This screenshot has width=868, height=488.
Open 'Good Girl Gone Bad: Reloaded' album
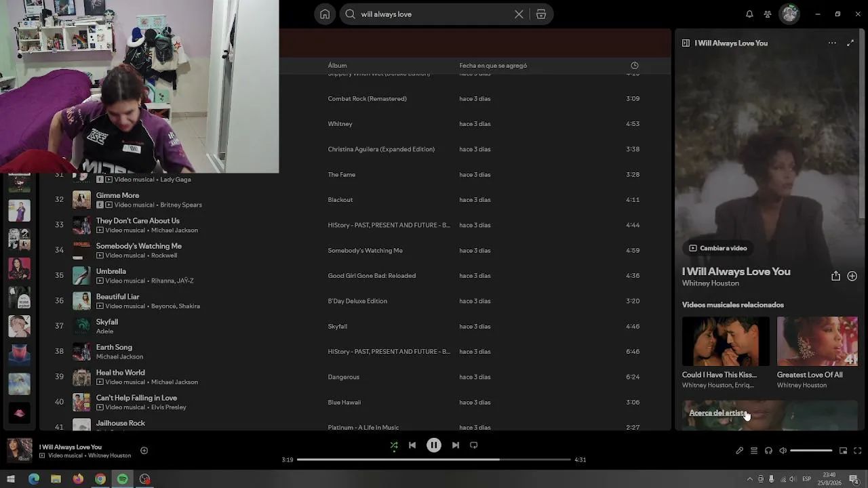point(372,276)
